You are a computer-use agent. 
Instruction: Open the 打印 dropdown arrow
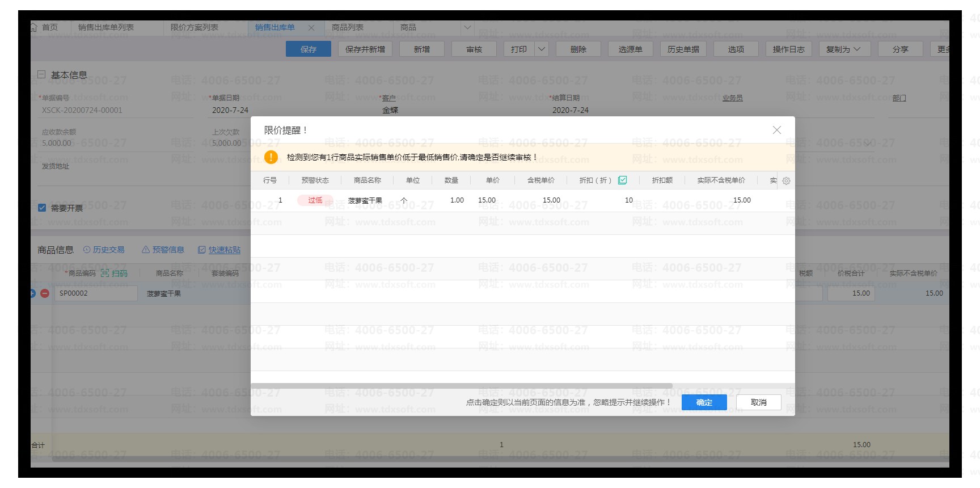pyautogui.click(x=542, y=49)
